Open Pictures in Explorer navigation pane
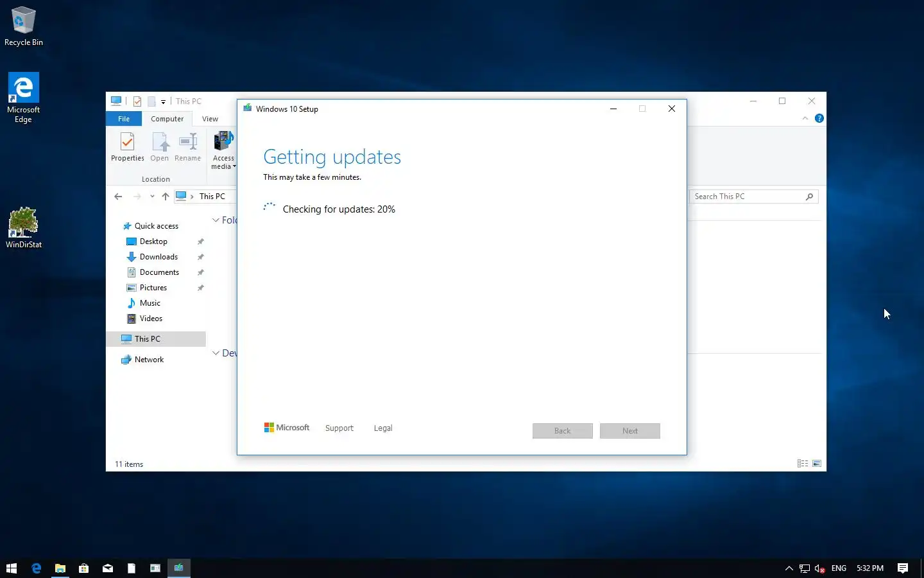 point(153,288)
